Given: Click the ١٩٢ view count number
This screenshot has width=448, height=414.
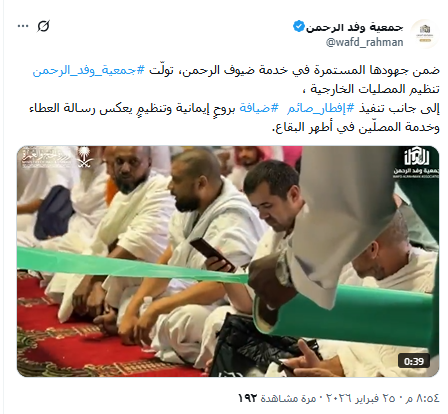Looking at the screenshot, I should [x=248, y=398].
